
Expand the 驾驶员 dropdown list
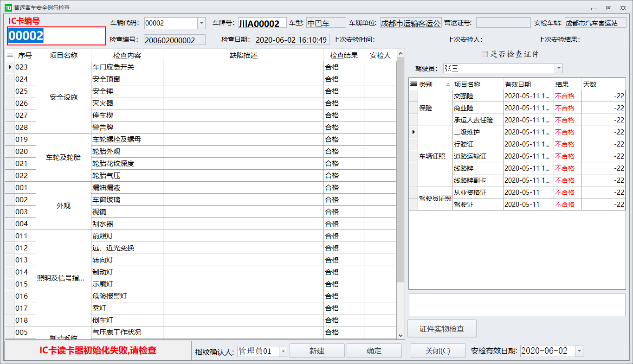click(x=559, y=69)
